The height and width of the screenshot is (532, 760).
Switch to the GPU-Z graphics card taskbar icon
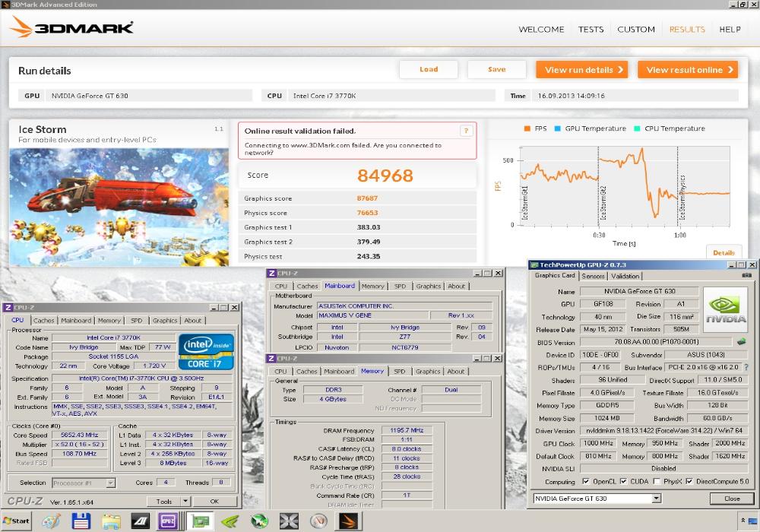pyautogui.click(x=200, y=521)
